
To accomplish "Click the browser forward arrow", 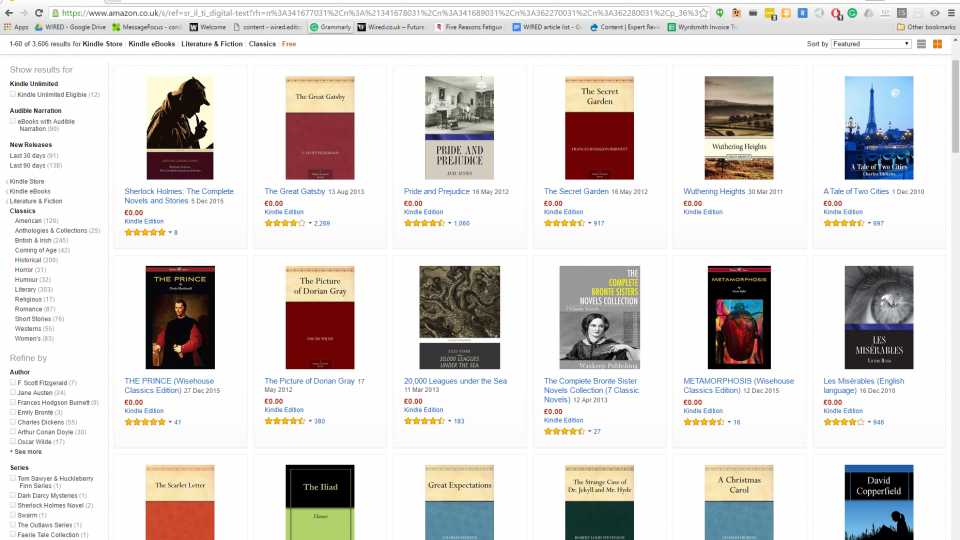I will coord(23,13).
